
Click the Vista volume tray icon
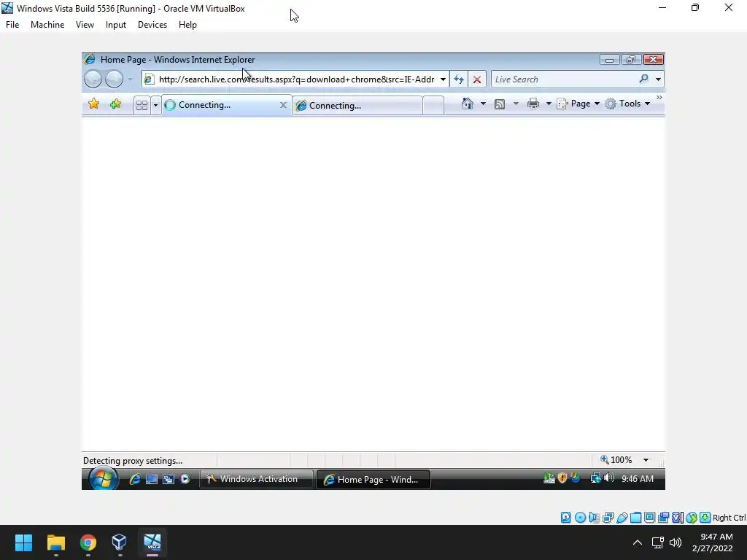[x=609, y=478]
